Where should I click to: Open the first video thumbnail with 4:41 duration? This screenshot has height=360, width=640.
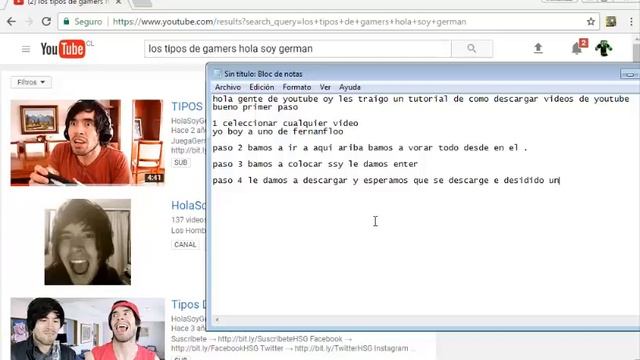(x=87, y=142)
